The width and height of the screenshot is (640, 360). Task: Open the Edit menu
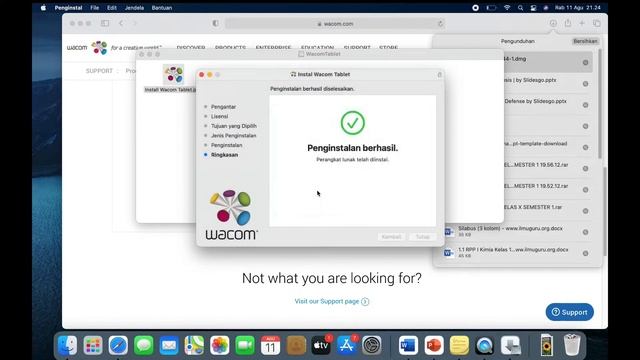click(x=112, y=8)
